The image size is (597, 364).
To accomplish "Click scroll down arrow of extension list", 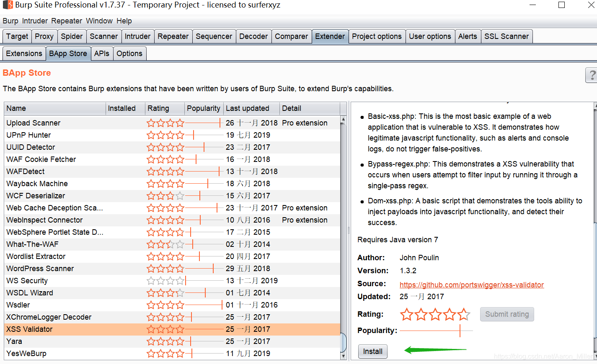I will pos(344,356).
